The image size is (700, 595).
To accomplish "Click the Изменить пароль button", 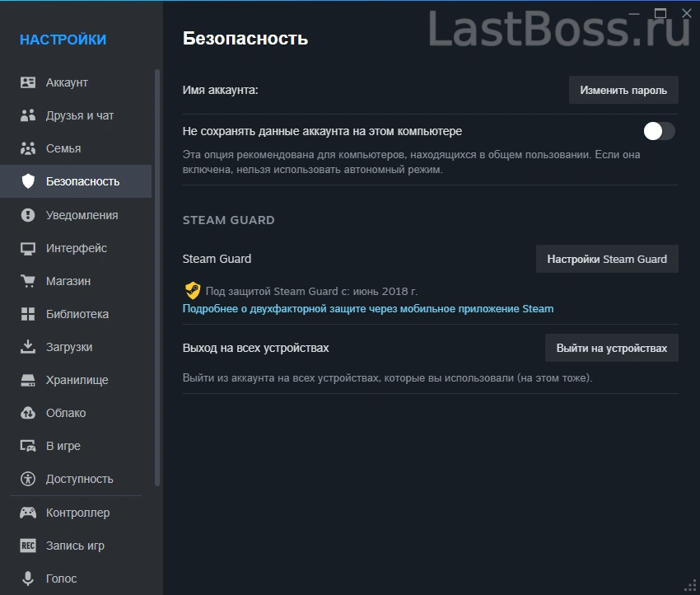I will point(623,90).
